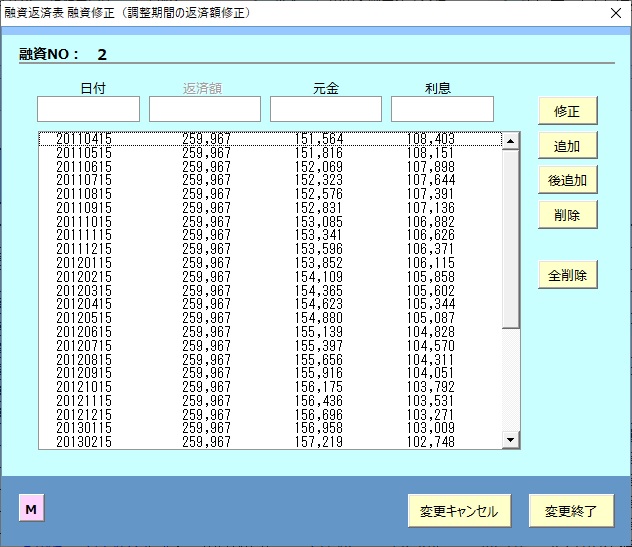Click the 後追加 button

(x=567, y=180)
